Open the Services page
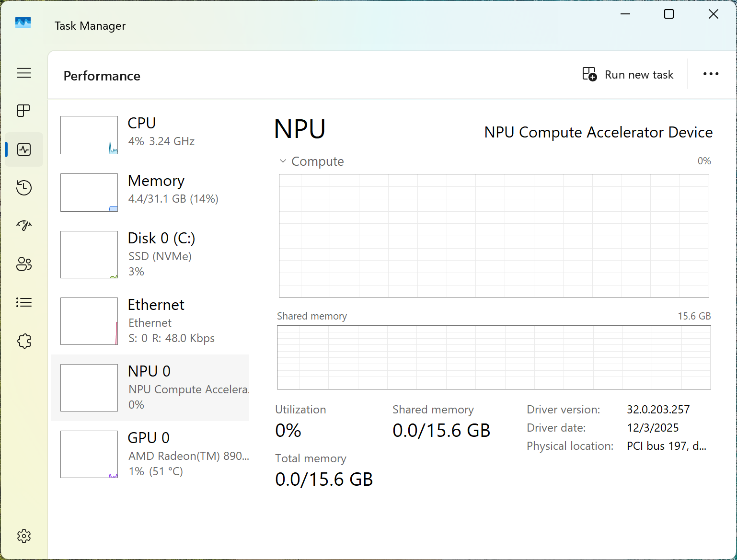The height and width of the screenshot is (560, 737). 24,341
